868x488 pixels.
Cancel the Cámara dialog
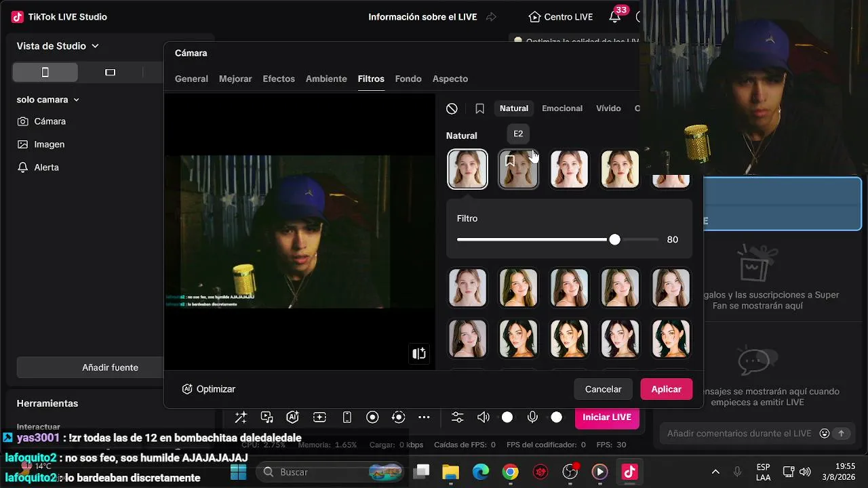603,389
